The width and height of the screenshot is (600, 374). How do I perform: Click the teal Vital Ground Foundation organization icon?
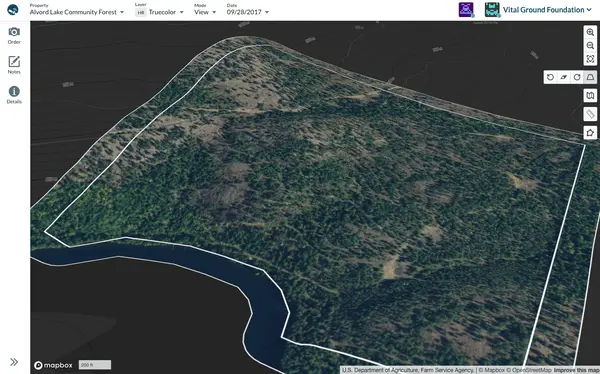(x=492, y=10)
